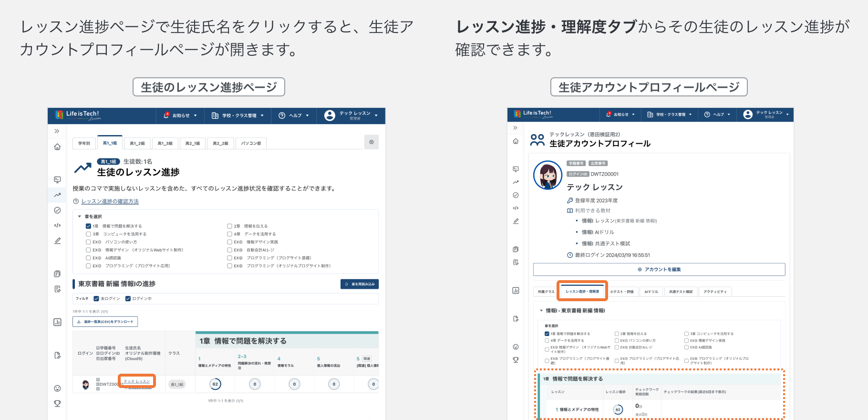Open 学校・クラス管理 dropdown on progress page
Image resolution: width=868 pixels, height=420 pixels.
click(x=238, y=115)
